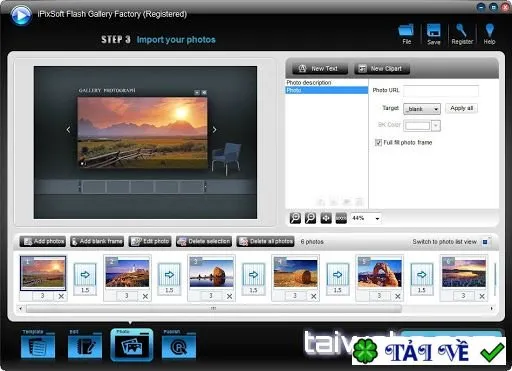Click transition arrow icon after photo 2
This screenshot has height=371, width=512.
coord(169,274)
